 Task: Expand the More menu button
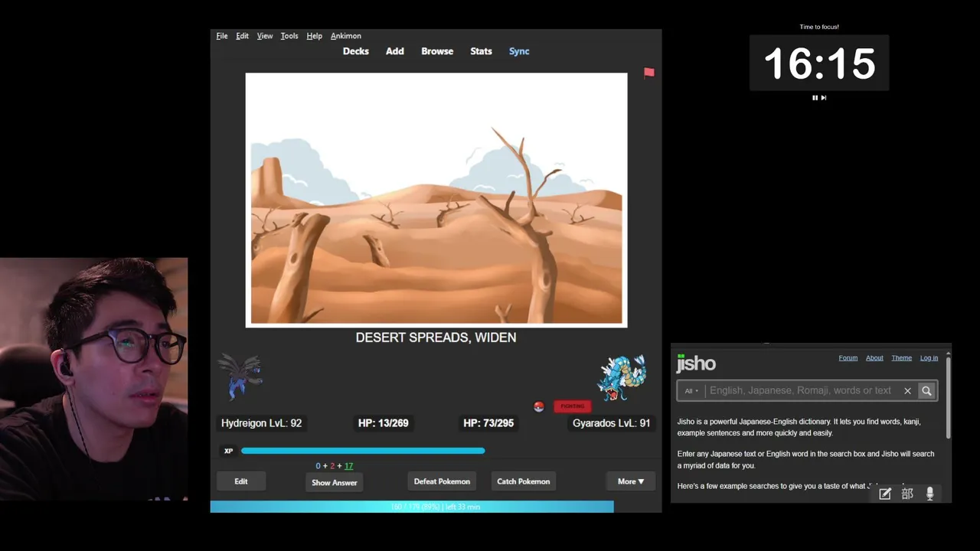(x=631, y=481)
